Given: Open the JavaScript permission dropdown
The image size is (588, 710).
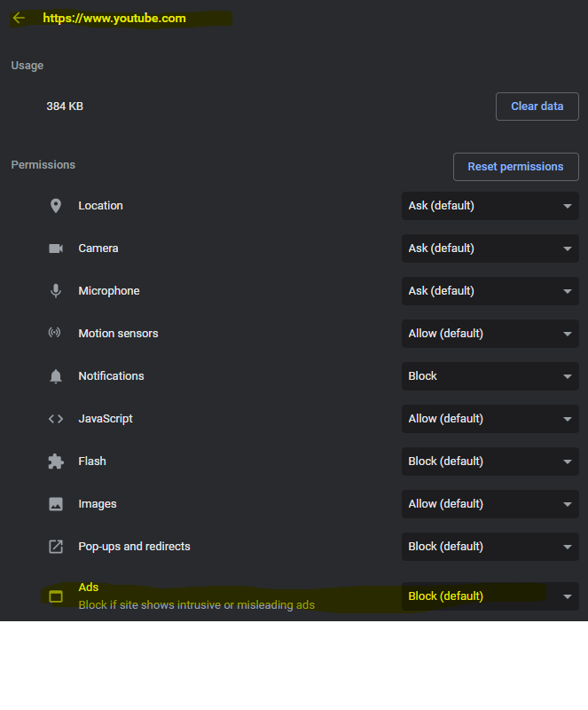Looking at the screenshot, I should (490, 418).
